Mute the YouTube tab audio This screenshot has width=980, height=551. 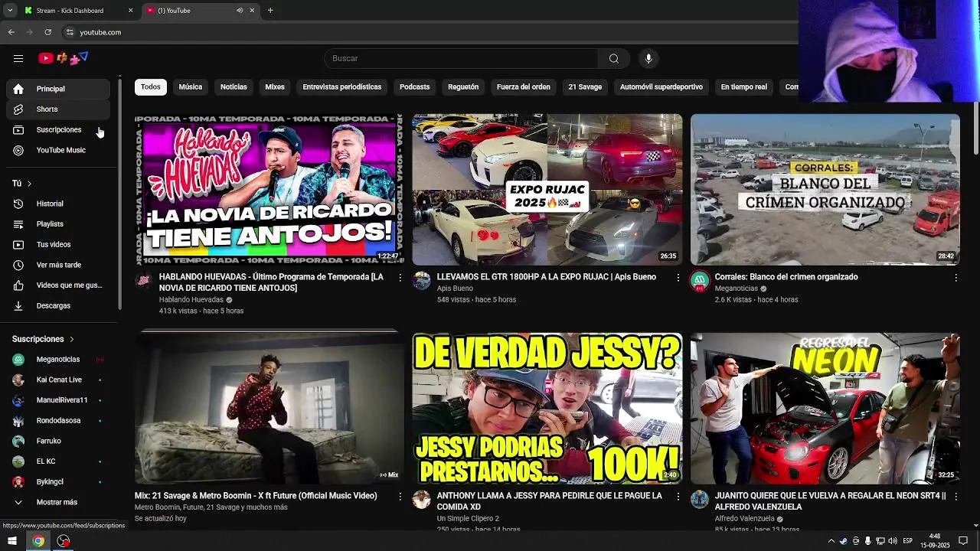240,11
